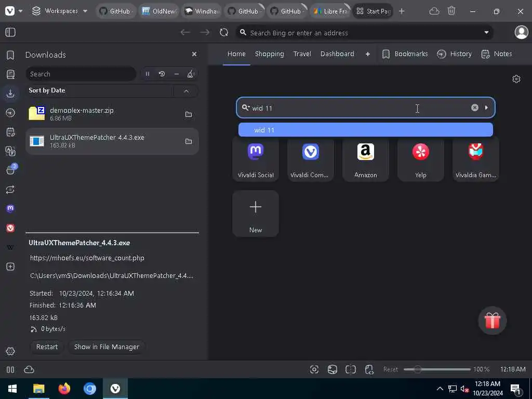Click Show in File Manager

107,347
